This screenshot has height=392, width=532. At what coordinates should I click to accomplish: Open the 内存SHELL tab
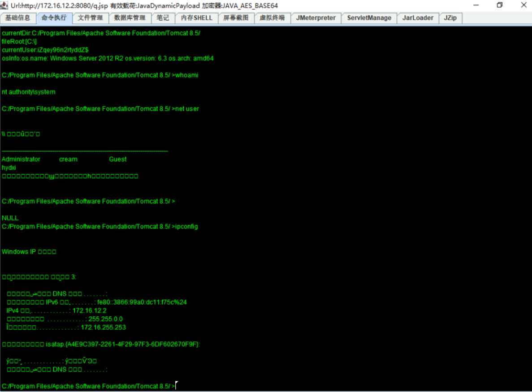pos(196,18)
